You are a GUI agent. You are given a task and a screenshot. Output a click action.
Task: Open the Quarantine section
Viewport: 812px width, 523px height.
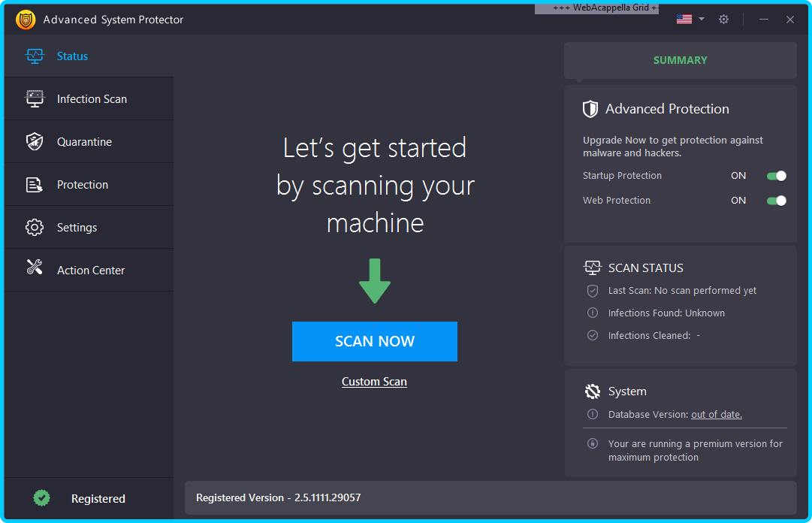(89, 142)
